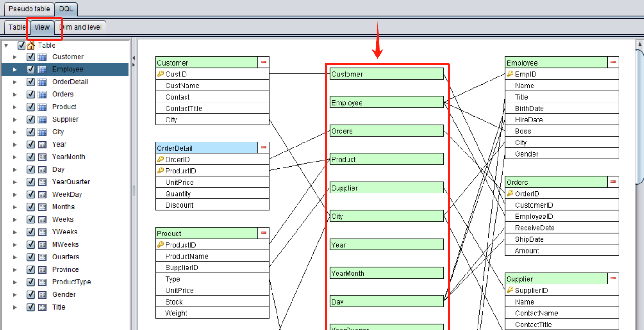This screenshot has height=330, width=644.
Task: Collapse the Supplier table box
Action: (613, 279)
